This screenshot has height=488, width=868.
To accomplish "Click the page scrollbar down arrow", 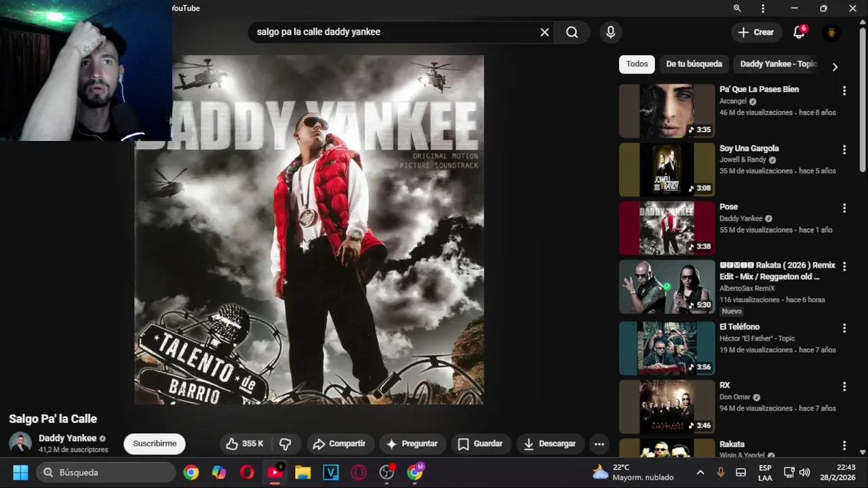I will tap(863, 452).
